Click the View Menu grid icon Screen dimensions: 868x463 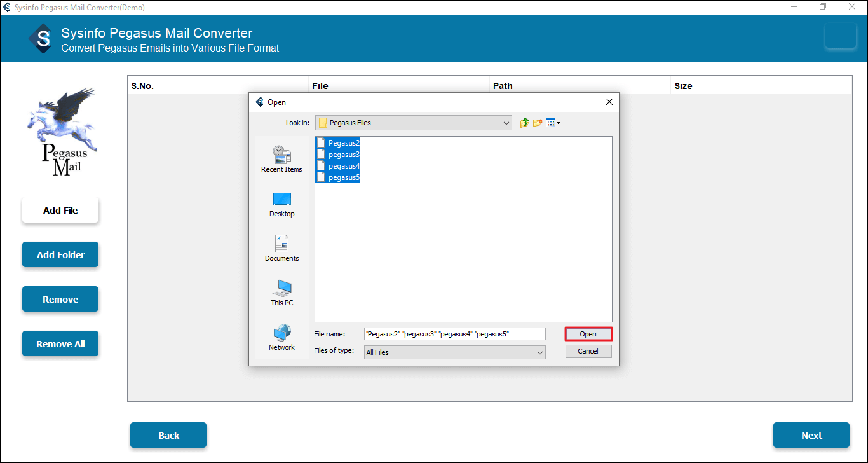pos(550,122)
